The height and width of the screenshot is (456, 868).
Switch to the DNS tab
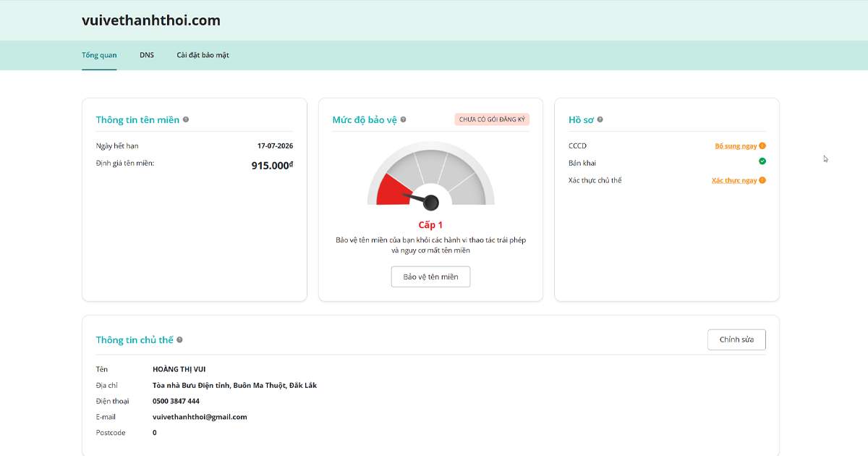point(147,55)
